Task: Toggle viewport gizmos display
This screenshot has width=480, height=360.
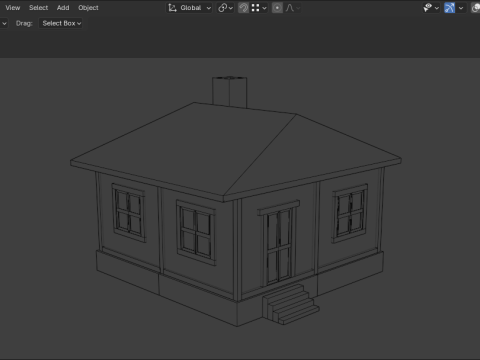Action: tap(450, 8)
